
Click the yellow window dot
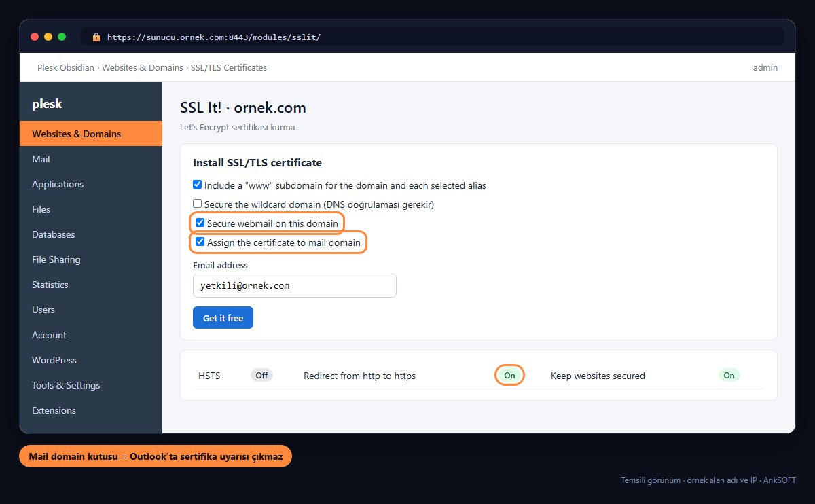48,37
